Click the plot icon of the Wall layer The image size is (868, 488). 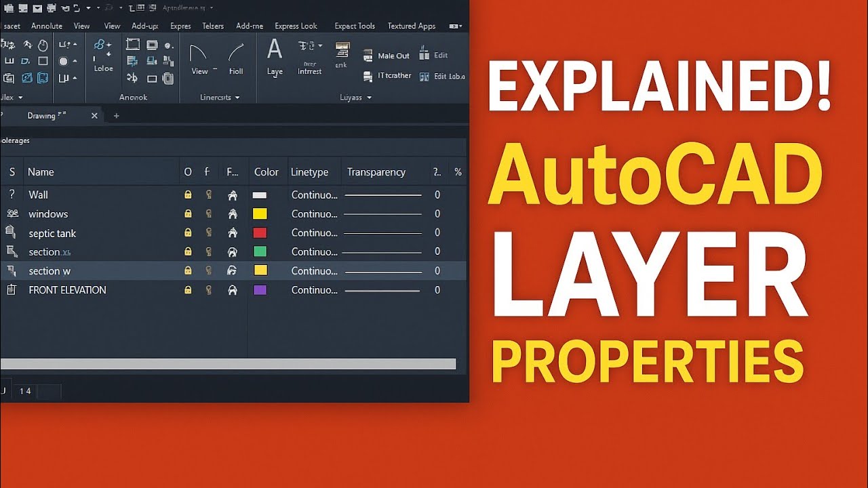233,195
